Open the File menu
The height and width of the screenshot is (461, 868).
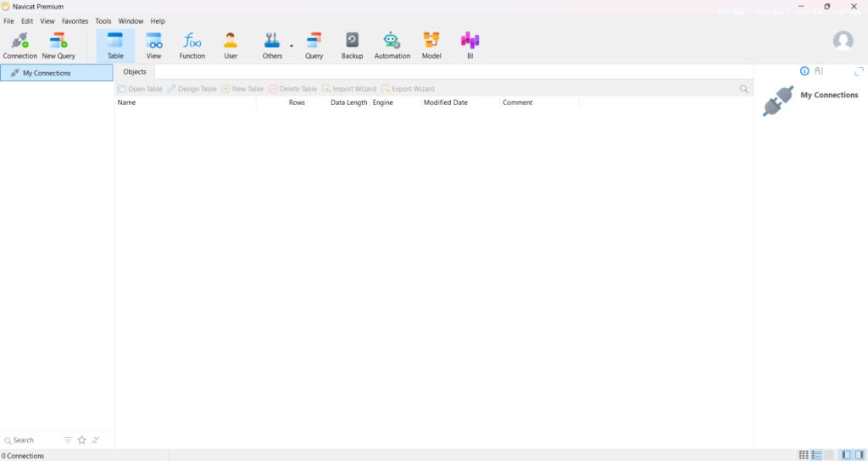point(8,21)
